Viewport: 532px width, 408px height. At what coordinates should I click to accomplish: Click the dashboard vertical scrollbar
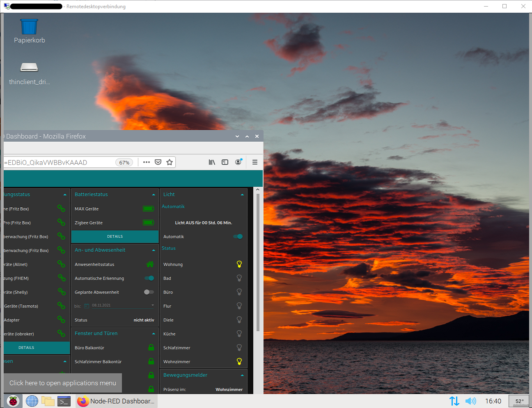tap(258, 263)
